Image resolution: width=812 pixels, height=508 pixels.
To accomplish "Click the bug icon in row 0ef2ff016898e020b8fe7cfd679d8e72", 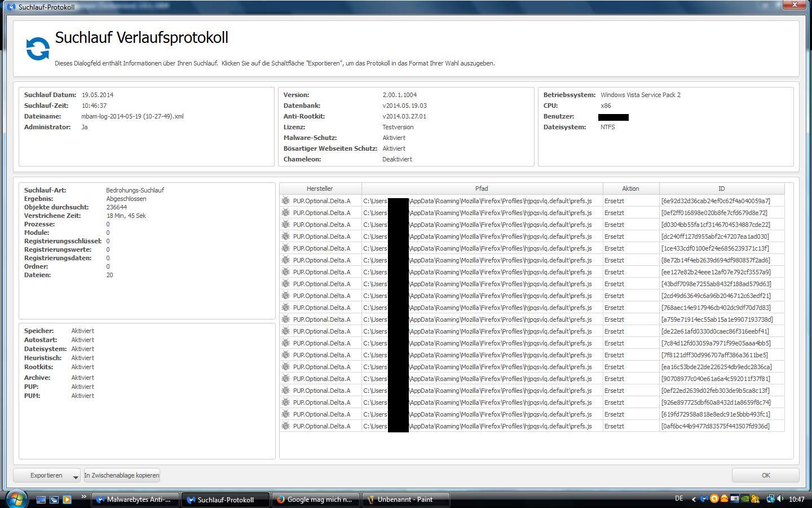I will coord(286,213).
